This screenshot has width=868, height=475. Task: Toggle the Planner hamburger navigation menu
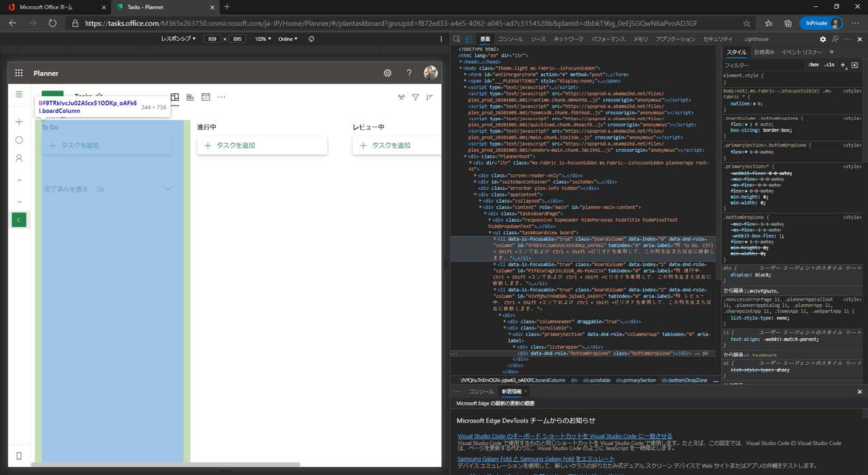coord(19,94)
